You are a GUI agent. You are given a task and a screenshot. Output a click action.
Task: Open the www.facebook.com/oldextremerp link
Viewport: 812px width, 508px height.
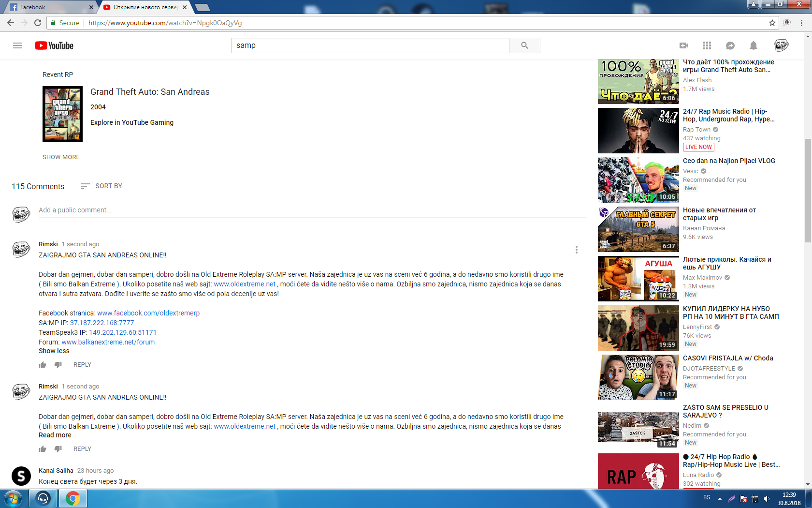(x=148, y=313)
